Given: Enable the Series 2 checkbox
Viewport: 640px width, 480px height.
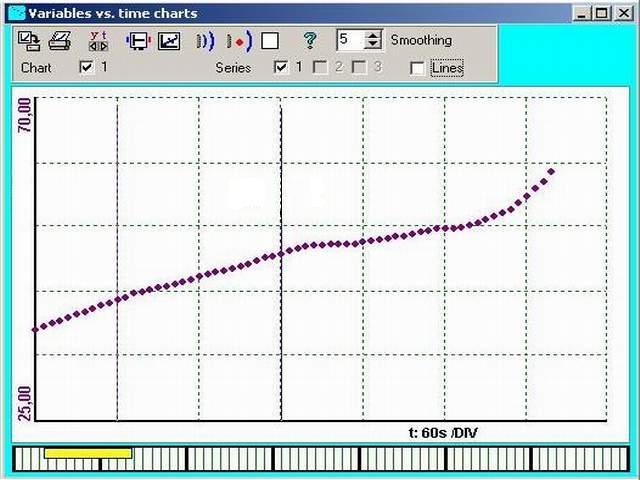Looking at the screenshot, I should point(320,67).
